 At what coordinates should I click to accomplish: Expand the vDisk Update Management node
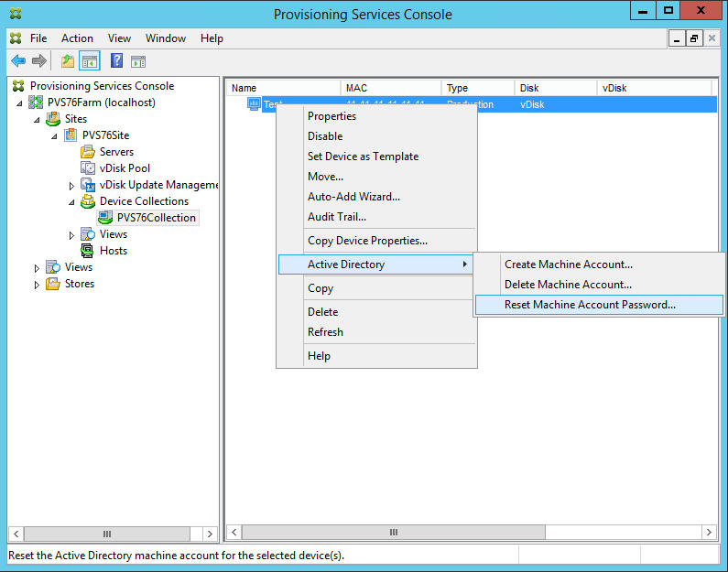coord(71,186)
